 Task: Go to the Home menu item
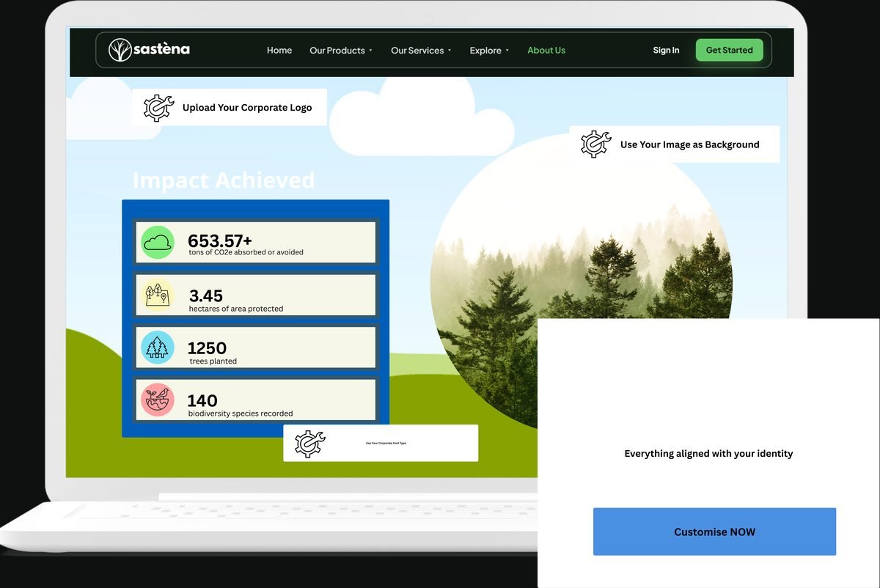tap(279, 51)
